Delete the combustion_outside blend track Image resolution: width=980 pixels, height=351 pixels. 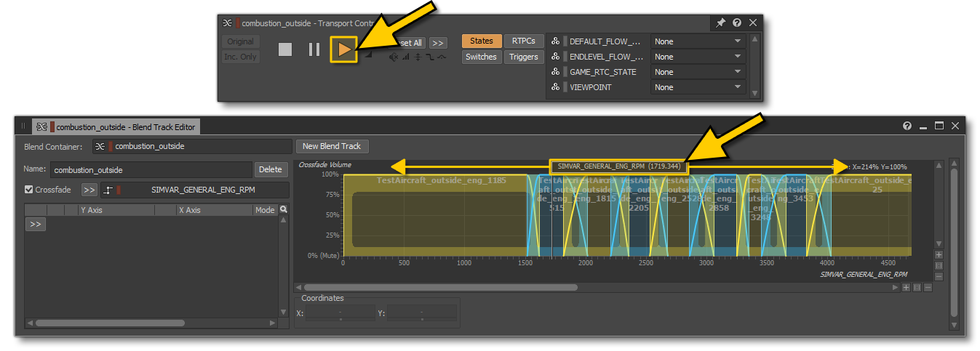(271, 170)
